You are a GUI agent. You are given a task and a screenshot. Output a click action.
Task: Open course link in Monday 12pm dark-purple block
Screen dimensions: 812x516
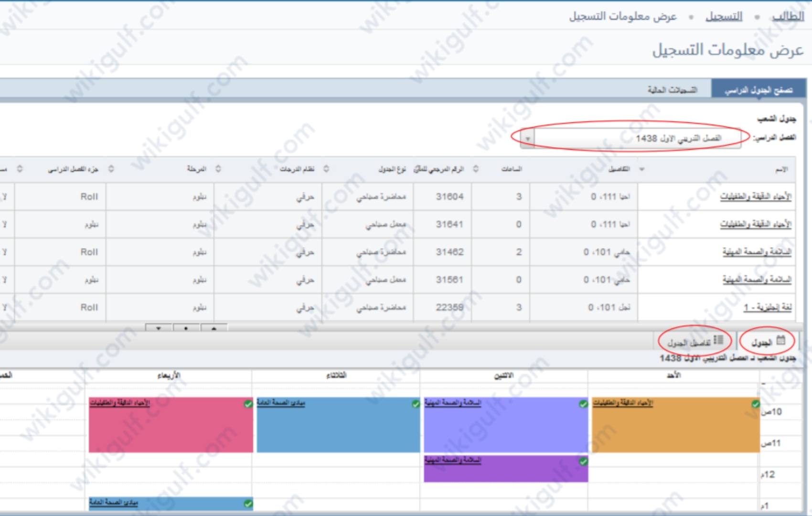point(453,460)
